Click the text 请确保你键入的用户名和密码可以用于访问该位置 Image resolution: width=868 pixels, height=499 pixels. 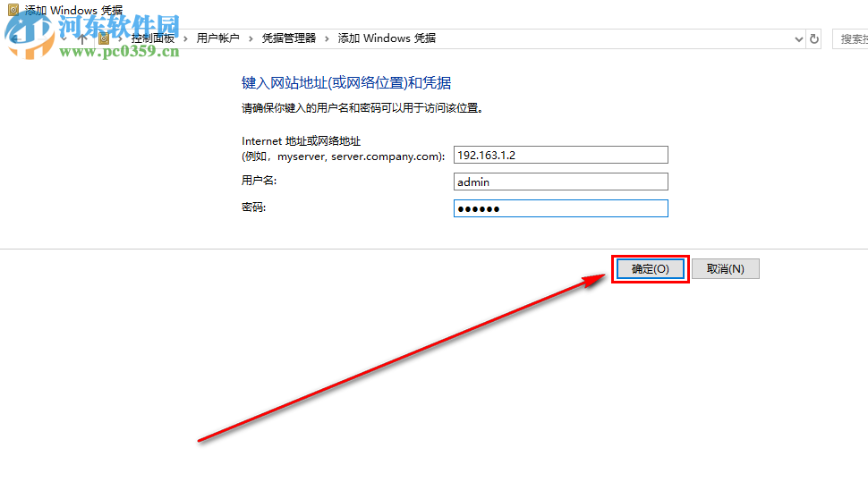(x=362, y=108)
